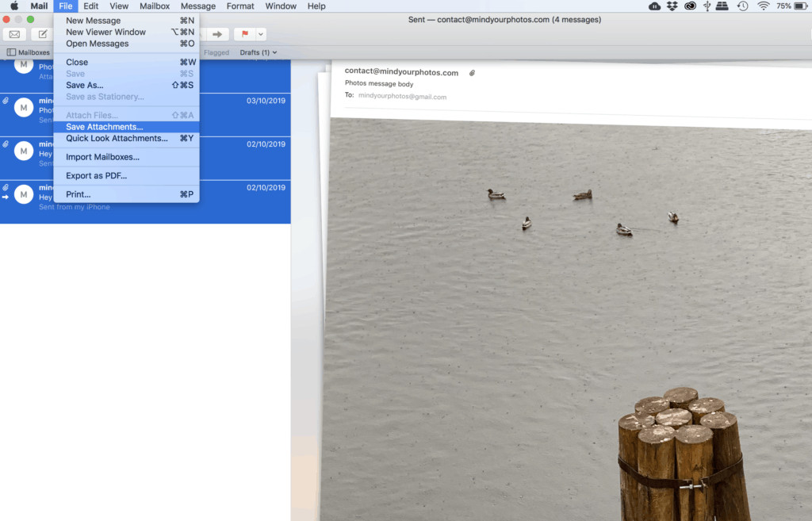Choose Quick Look Attachments...
812x521 pixels.
click(126, 138)
